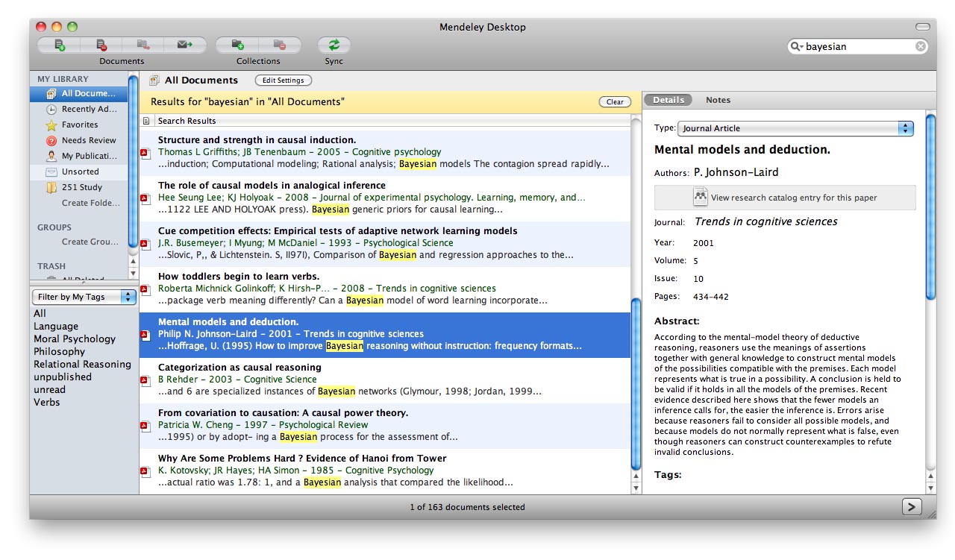Open PDF icon of Categorization as causal reasoning
This screenshot has height=560, width=955.
coord(145,380)
